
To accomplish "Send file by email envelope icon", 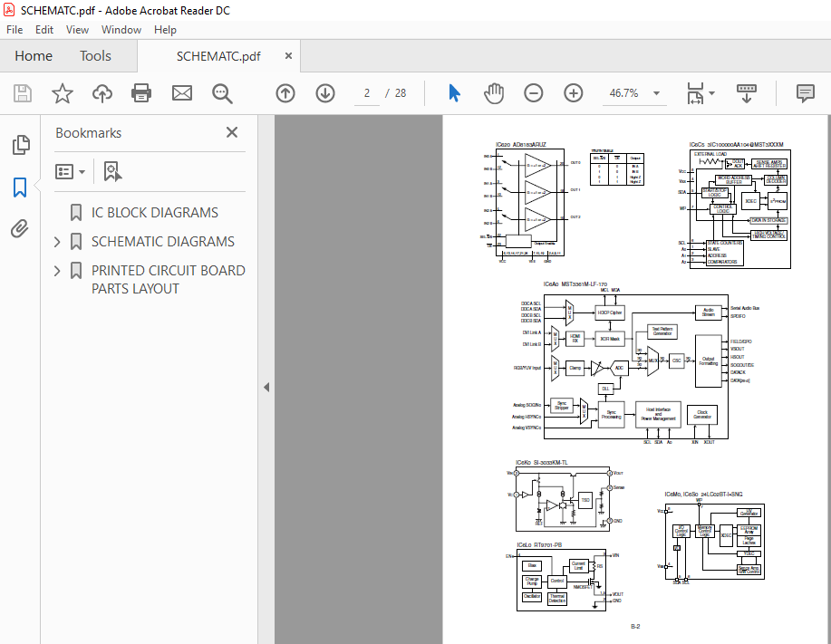I will 182,93.
